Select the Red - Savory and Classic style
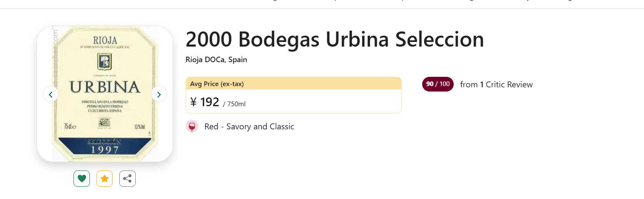Screen dimensions: 644x199 point(249,126)
